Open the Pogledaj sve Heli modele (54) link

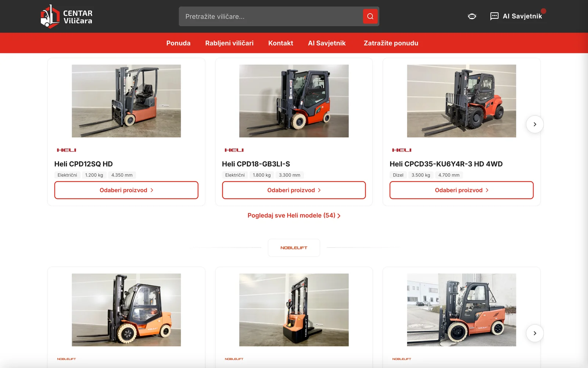tap(294, 216)
